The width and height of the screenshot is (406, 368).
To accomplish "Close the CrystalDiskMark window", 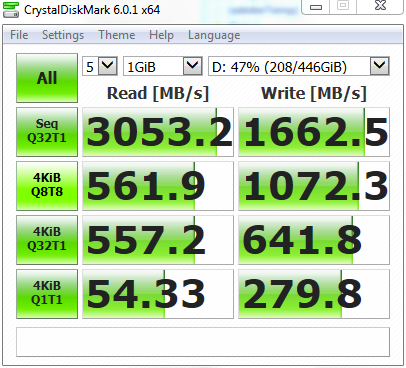I will (380, 6).
